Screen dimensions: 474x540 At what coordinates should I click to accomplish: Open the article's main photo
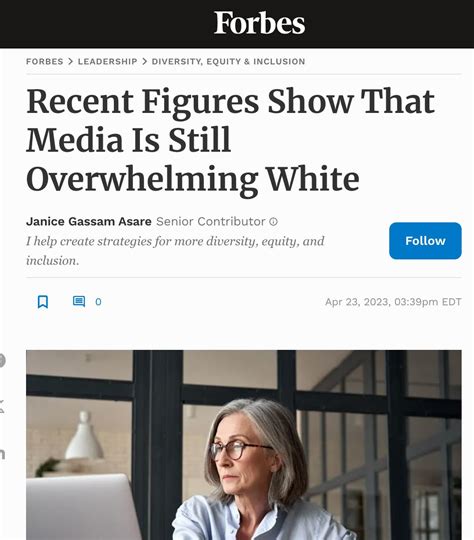pos(244,445)
